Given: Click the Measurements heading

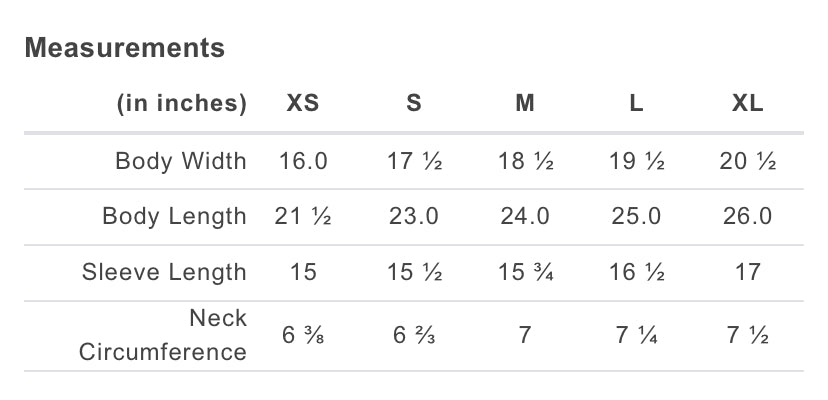Looking at the screenshot, I should pyautogui.click(x=125, y=47).
